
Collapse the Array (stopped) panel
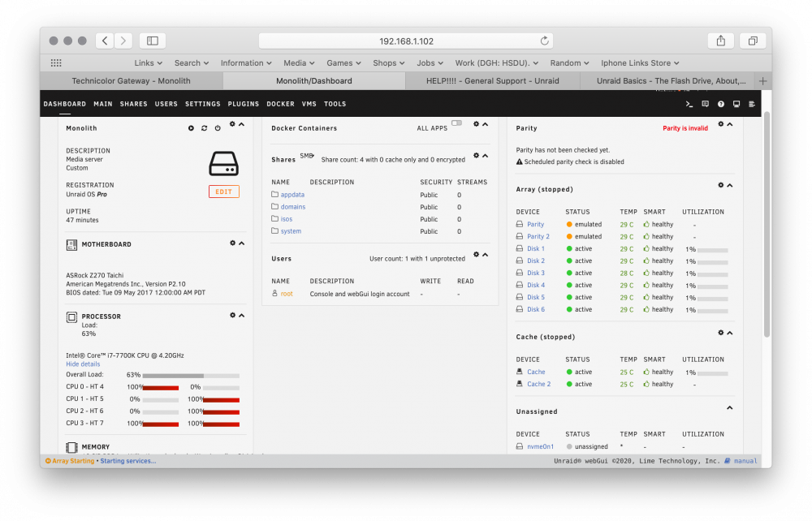tap(730, 185)
